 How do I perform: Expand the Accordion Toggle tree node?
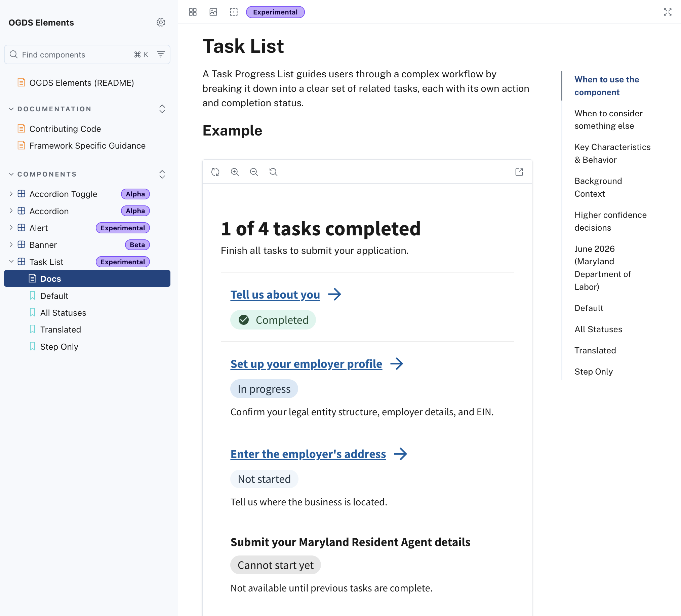pos(11,194)
